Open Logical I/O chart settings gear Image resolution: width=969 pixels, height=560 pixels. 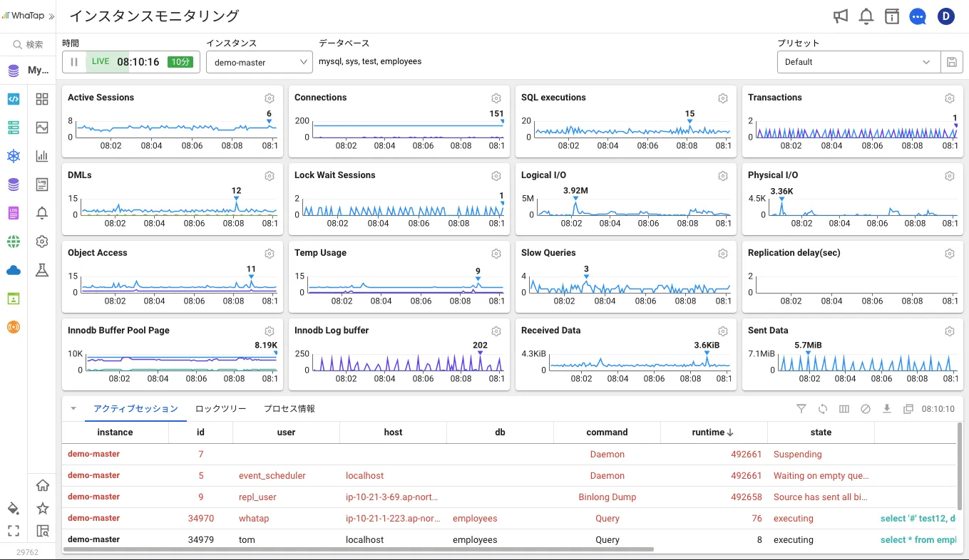723,176
